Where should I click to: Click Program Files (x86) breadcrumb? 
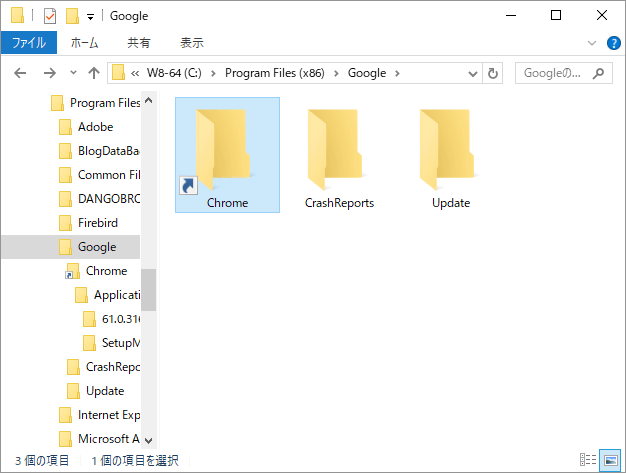coord(275,73)
